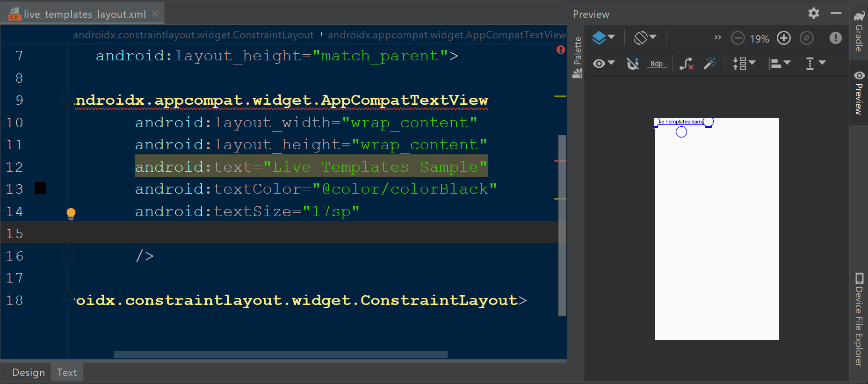868x384 pixels.
Task: Open the Preview panel settings gear
Action: [x=814, y=13]
